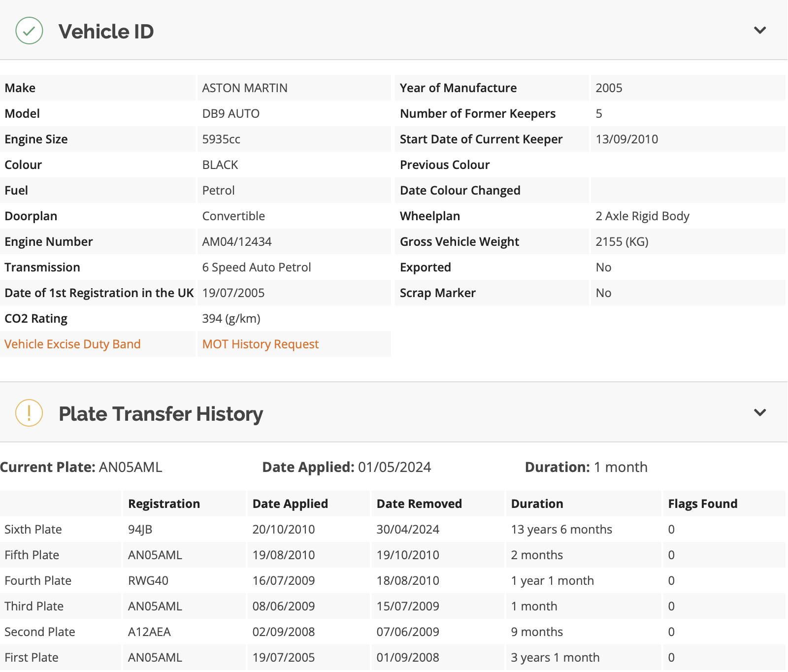
Task: Click the Vehicle ID heading
Action: (x=106, y=32)
